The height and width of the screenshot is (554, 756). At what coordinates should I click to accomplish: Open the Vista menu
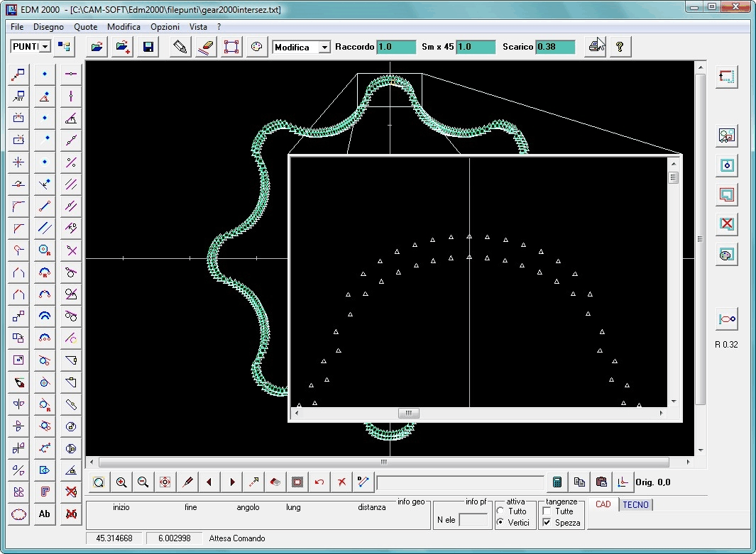click(198, 27)
